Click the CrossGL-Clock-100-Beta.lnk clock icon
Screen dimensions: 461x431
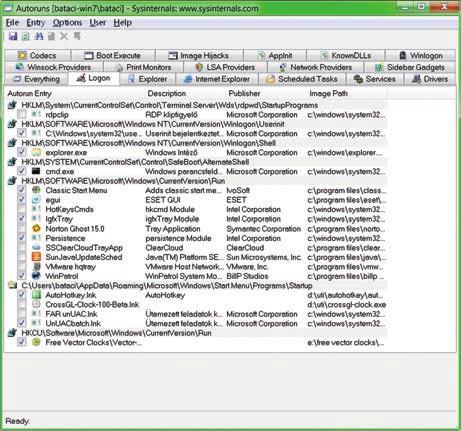36,304
